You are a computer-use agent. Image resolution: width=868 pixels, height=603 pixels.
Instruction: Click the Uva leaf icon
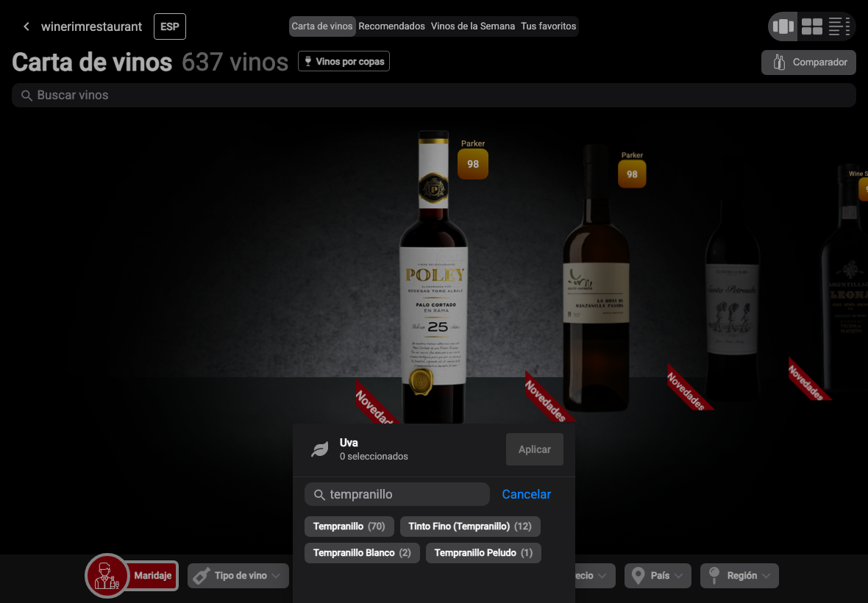pyautogui.click(x=320, y=450)
